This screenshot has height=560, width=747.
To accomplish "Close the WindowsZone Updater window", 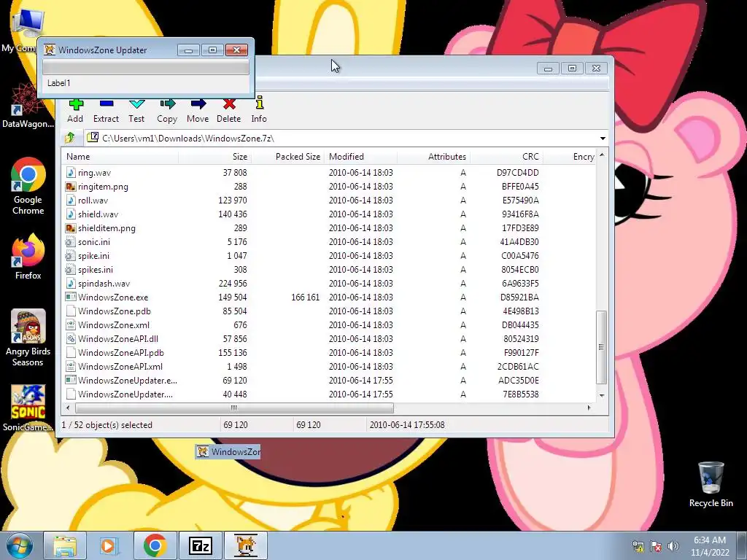I will [236, 50].
